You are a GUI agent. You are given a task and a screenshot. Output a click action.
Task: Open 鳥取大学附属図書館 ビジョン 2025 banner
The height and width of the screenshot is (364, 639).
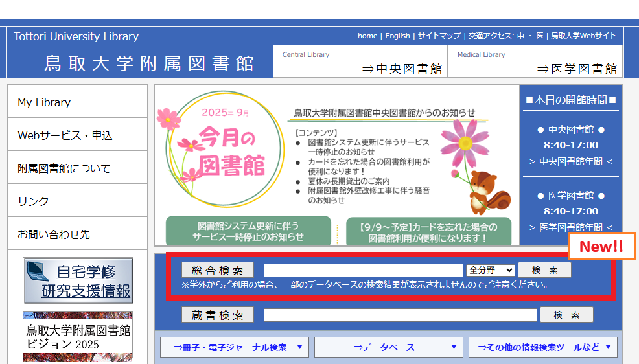[x=78, y=337]
